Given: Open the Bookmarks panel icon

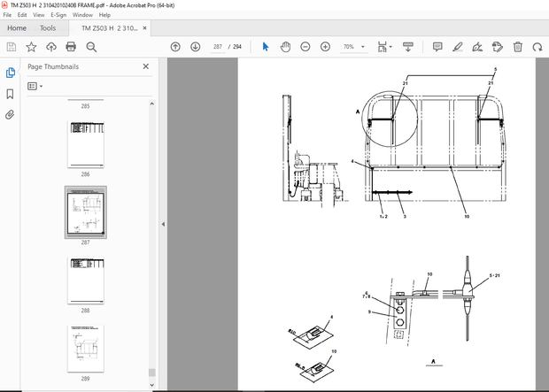Looking at the screenshot, I should pyautogui.click(x=10, y=94).
